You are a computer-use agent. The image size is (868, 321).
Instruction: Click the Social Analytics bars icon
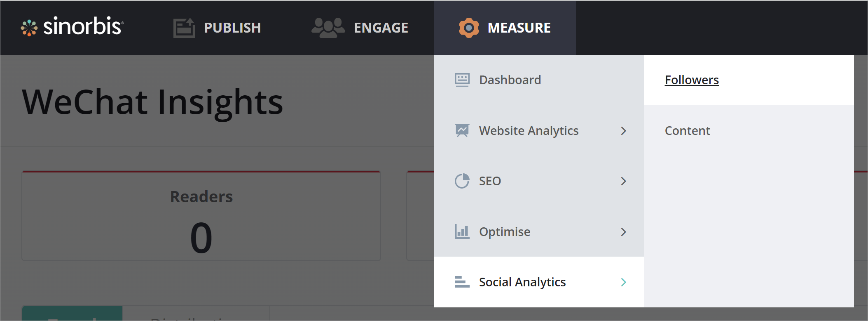pyautogui.click(x=462, y=282)
